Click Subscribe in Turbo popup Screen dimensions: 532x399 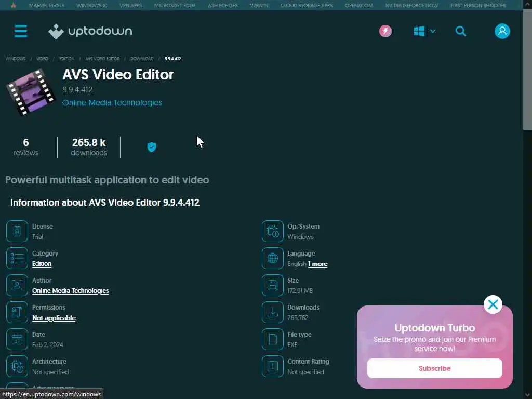pyautogui.click(x=435, y=368)
